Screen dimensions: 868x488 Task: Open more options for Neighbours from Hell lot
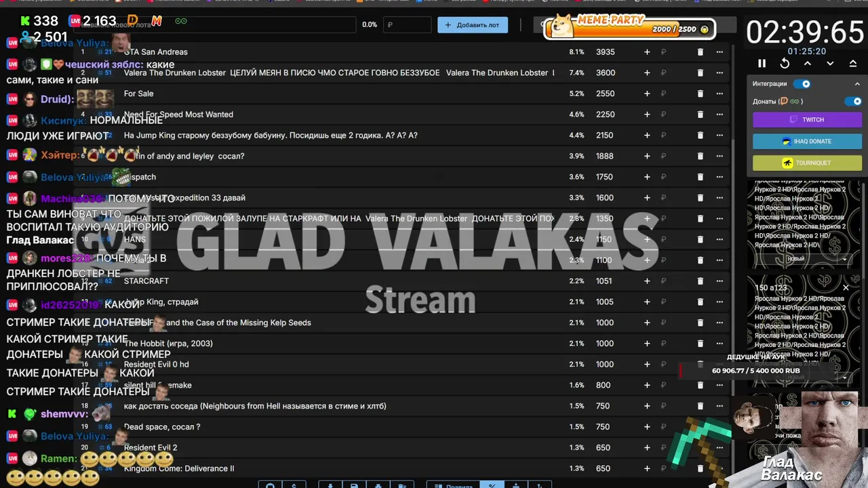coord(719,406)
